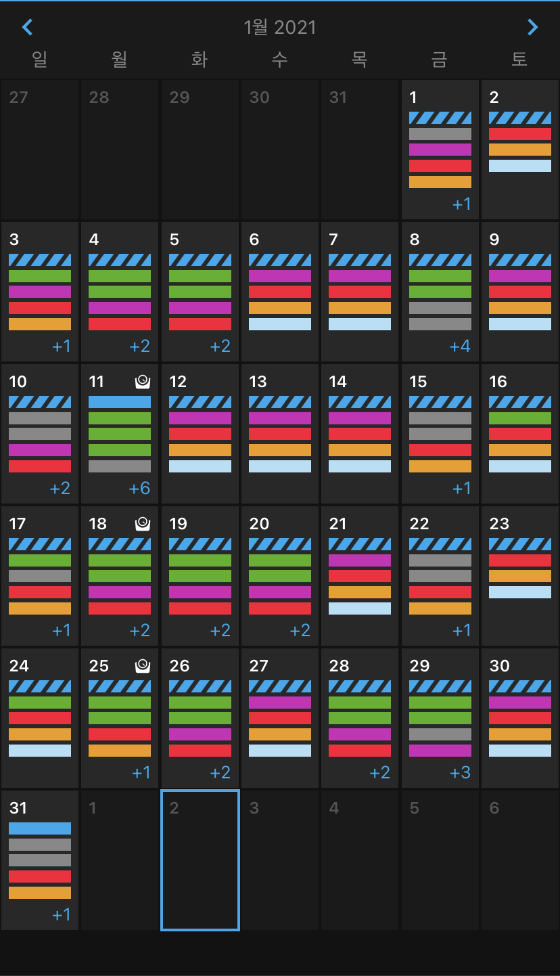Show +1 more items on day 17
Image resolution: width=560 pixels, height=976 pixels.
[62, 631]
